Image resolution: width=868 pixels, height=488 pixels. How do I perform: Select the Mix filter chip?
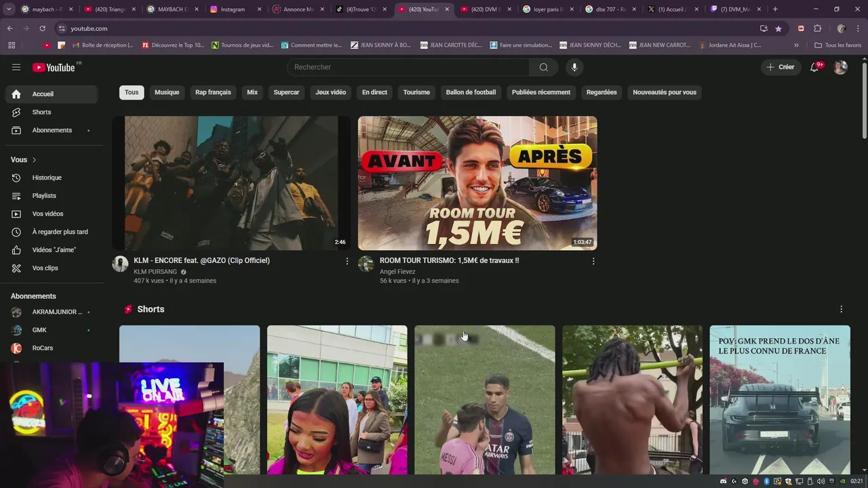[x=252, y=92]
